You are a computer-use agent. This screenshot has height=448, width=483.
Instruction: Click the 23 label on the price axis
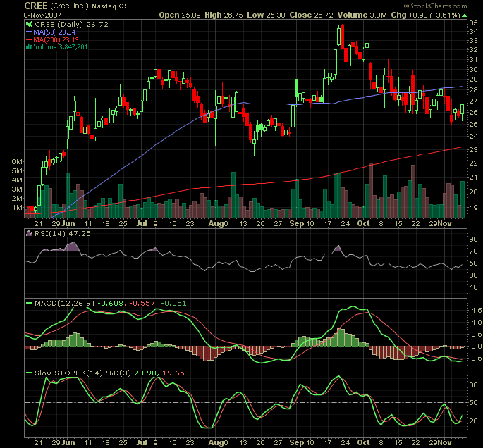473,149
